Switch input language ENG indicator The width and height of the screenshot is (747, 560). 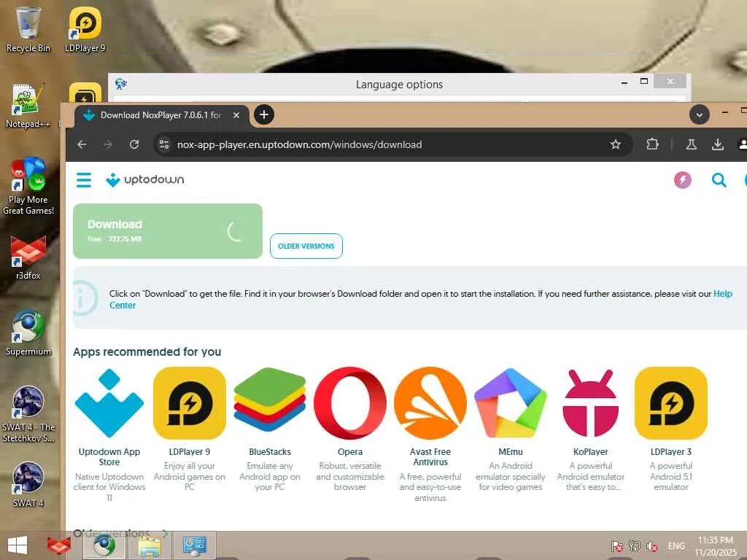(676, 546)
